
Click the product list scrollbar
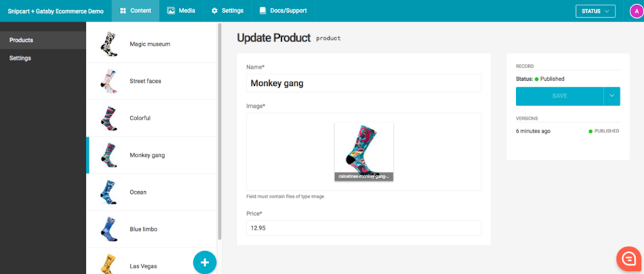pos(220,132)
